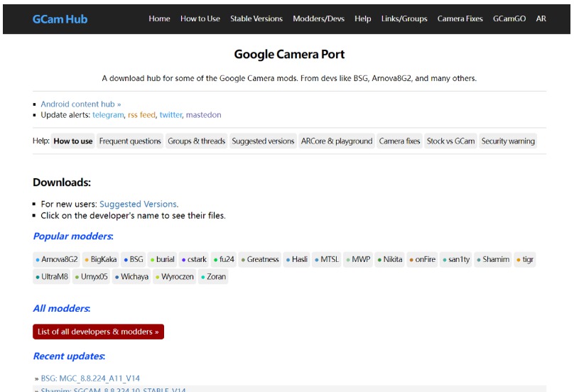Follow the Android content hub link
Screen dimensions: 574x392
pyautogui.click(x=80, y=104)
